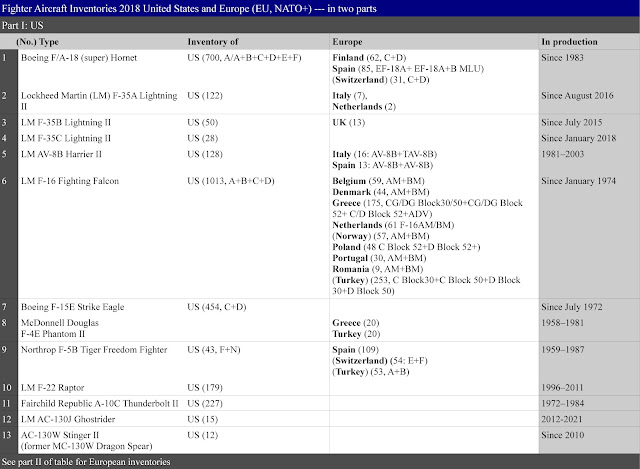
Task: Select 'LM F-35C Lightning II' cell
Action: [66, 138]
